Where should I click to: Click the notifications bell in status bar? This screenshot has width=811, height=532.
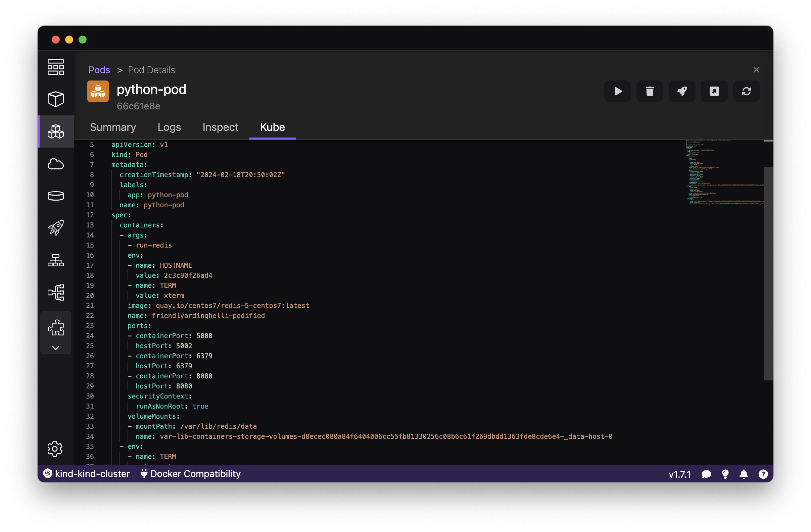pos(744,474)
